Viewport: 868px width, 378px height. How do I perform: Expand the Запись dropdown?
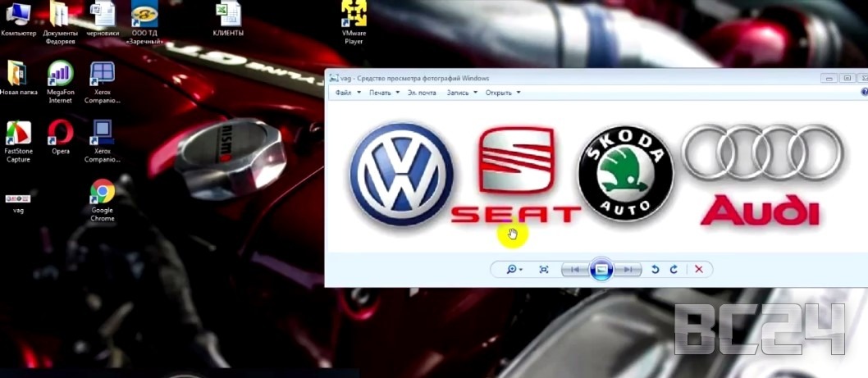tap(461, 93)
